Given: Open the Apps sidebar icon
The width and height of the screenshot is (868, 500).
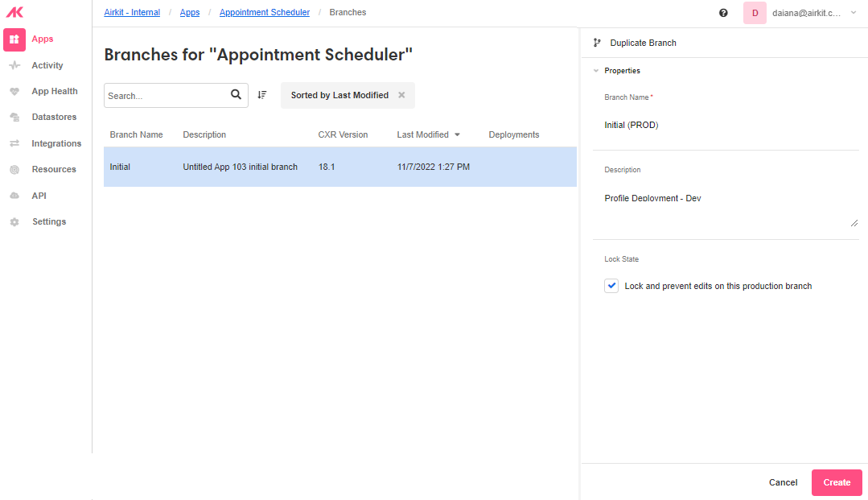Looking at the screenshot, I should pyautogui.click(x=14, y=39).
